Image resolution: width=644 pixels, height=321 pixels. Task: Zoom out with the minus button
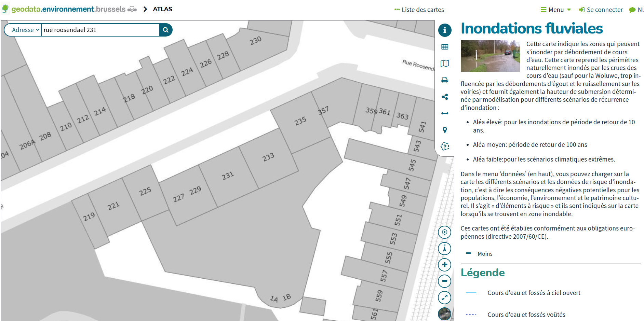point(444,281)
